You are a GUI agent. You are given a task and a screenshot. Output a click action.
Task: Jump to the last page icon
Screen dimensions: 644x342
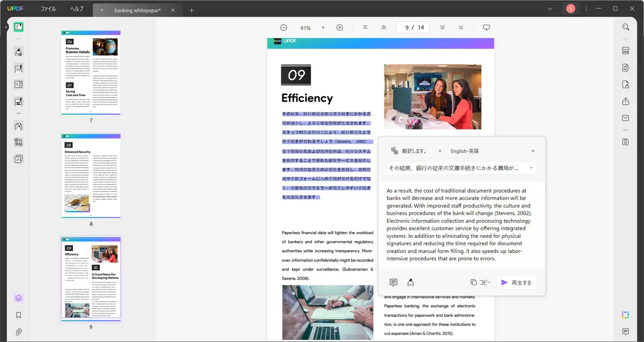pyautogui.click(x=461, y=27)
